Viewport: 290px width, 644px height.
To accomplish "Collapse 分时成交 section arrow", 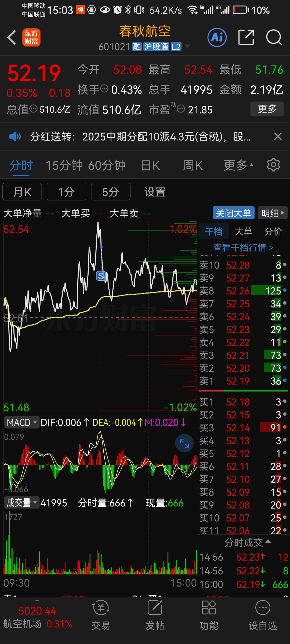I will [x=268, y=541].
